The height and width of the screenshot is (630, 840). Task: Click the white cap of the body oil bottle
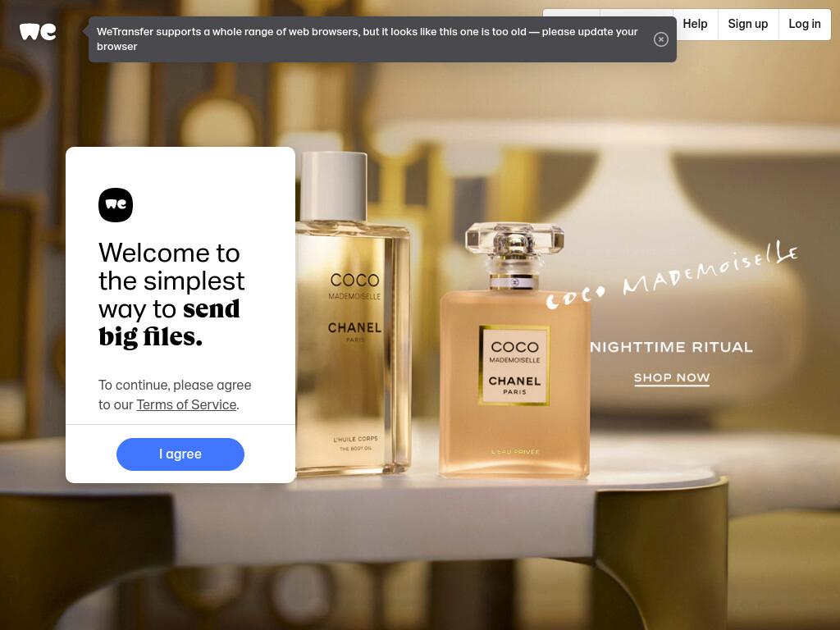[333, 186]
